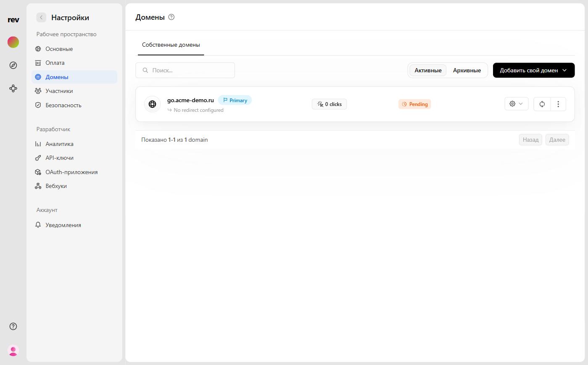Image resolution: width=588 pixels, height=365 pixels.
Task: Refresh the go.acme-demo.ru domain status
Action: (542, 104)
